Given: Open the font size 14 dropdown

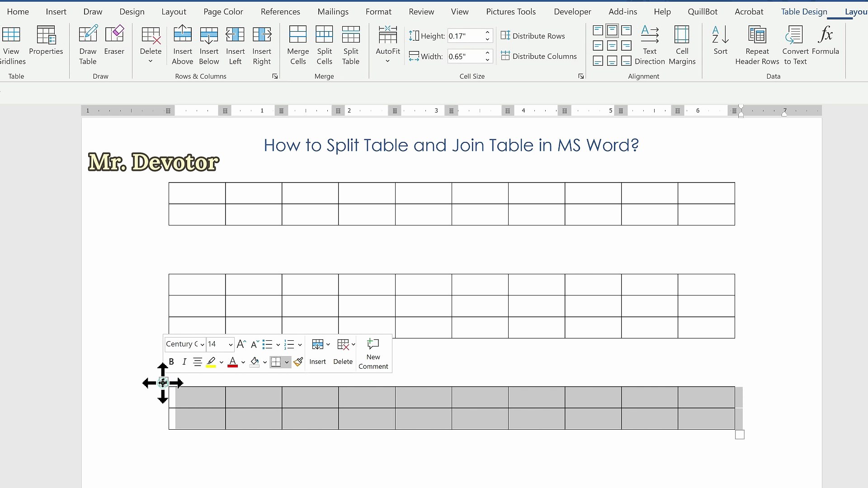Looking at the screenshot, I should [x=230, y=345].
